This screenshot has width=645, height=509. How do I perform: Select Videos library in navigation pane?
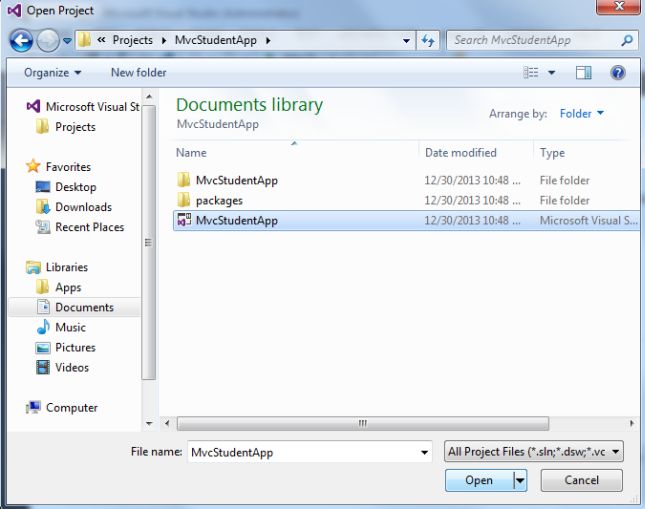[x=63, y=367]
